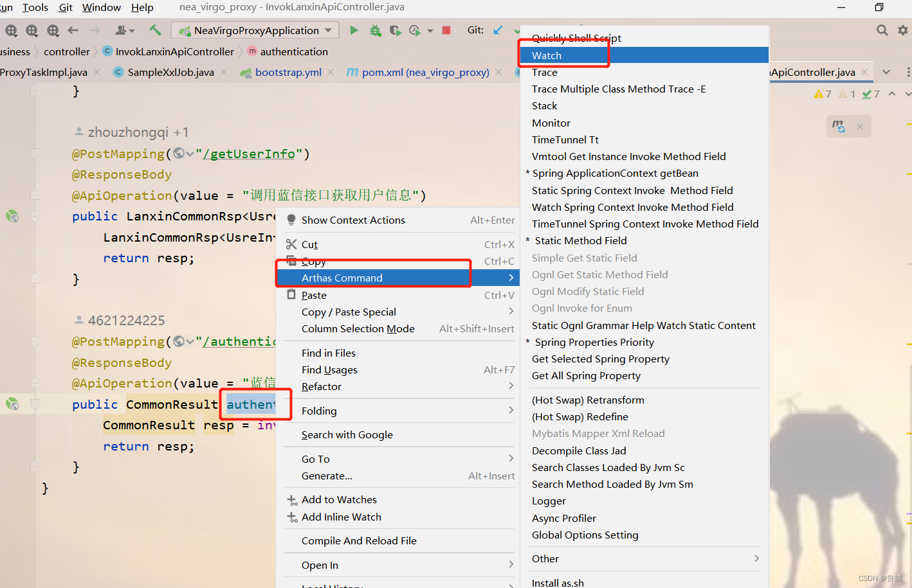912x588 pixels.
Task: Close the pom.xml tab
Action: click(498, 72)
